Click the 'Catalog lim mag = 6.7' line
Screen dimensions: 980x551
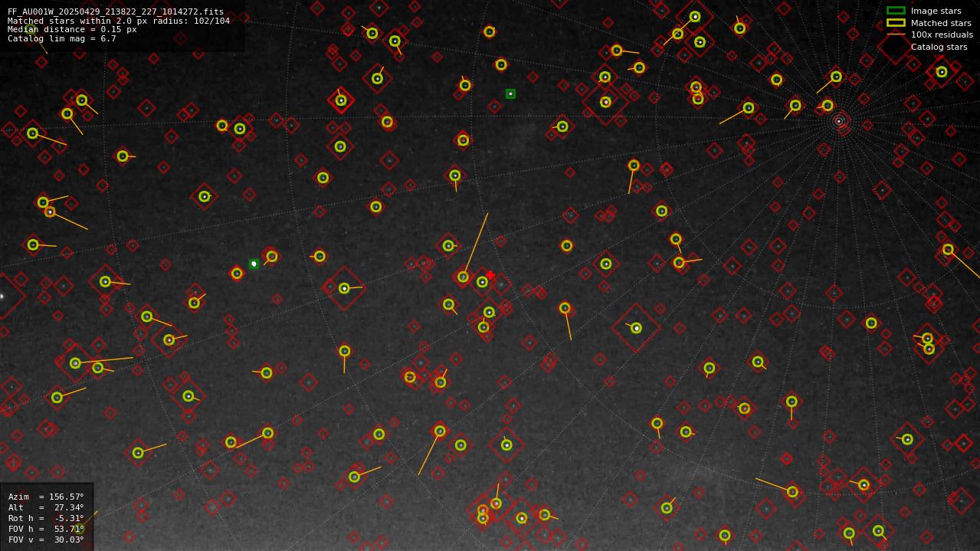coord(62,38)
